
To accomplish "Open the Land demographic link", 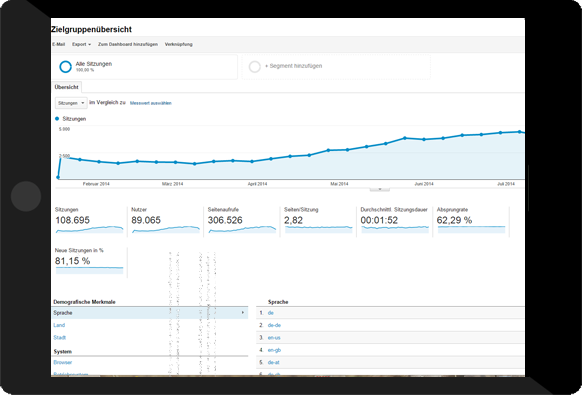I will (59, 325).
